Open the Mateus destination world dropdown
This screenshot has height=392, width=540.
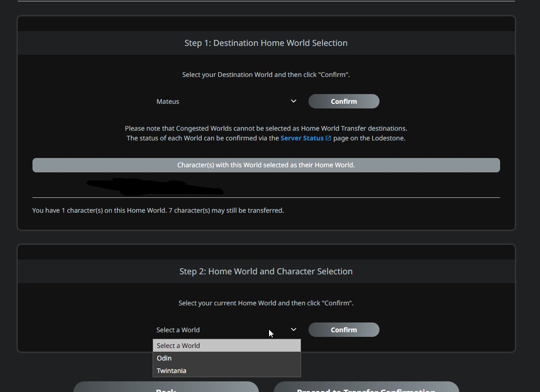point(226,101)
